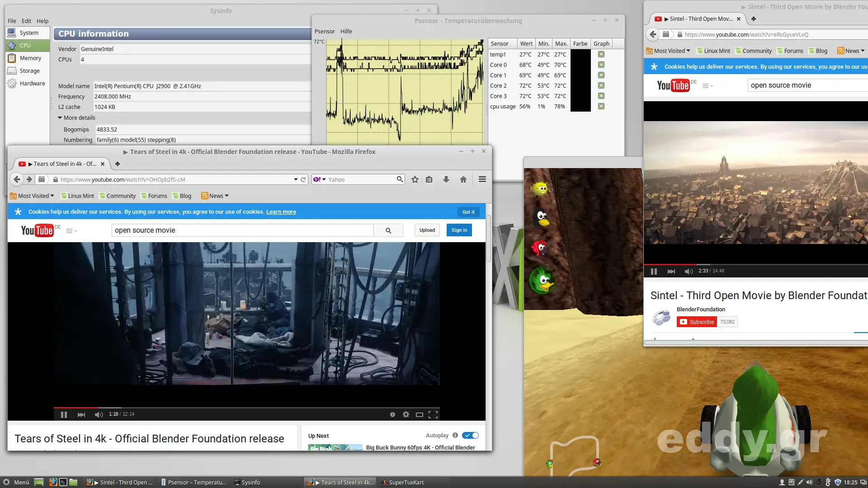Collapse the More details expander
Image resolution: width=868 pixels, height=488 pixels.
tap(60, 117)
